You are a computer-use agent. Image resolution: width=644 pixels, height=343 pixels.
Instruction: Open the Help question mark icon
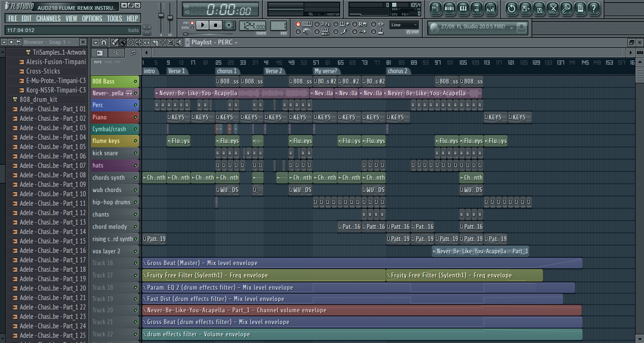pyautogui.click(x=594, y=8)
